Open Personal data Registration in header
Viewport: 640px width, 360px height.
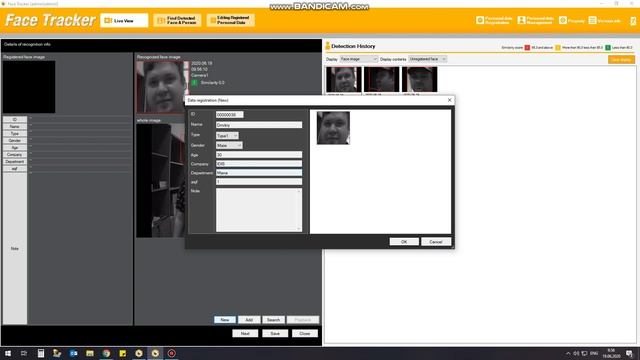pos(494,20)
